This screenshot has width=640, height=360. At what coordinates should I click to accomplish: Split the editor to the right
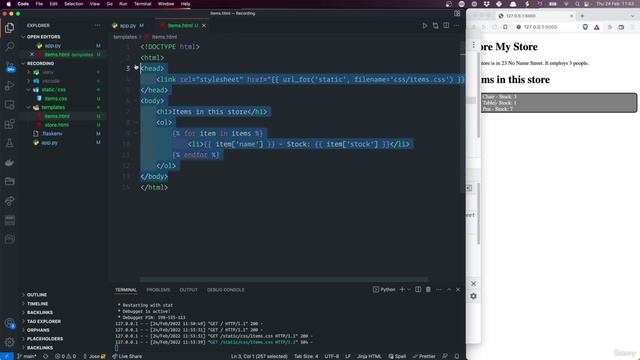click(446, 26)
